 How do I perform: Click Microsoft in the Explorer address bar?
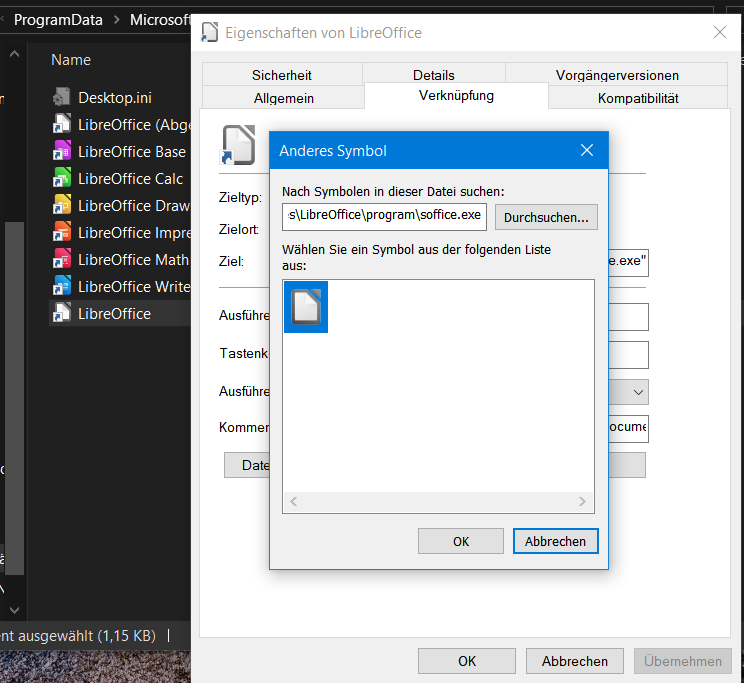pos(160,19)
